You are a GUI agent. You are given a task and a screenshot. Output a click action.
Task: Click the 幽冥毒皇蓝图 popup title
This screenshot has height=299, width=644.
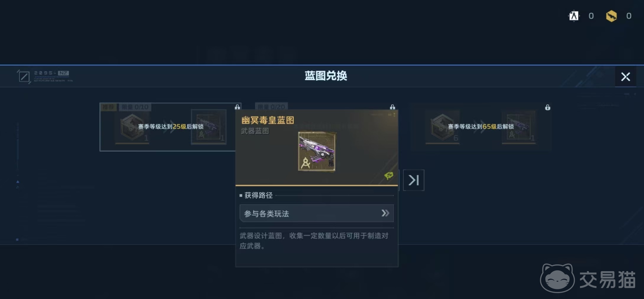pos(268,120)
